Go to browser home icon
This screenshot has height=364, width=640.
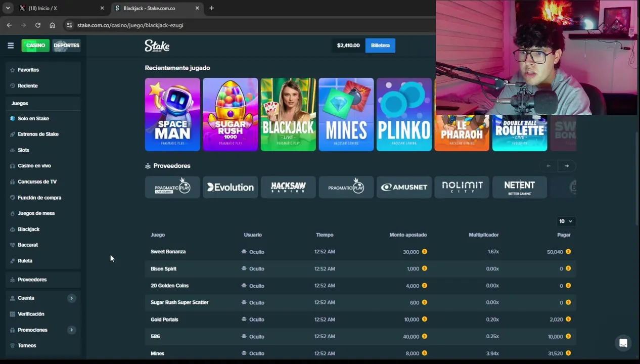(52, 25)
